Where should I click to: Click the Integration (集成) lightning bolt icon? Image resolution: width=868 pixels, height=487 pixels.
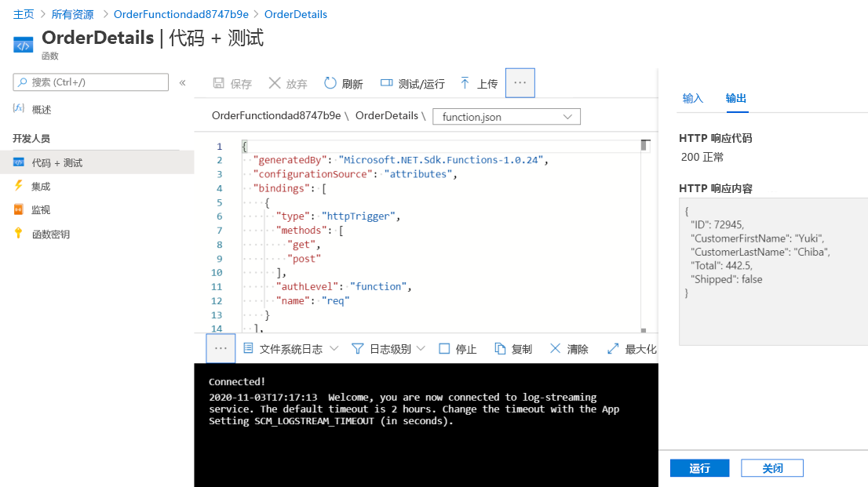tap(19, 186)
